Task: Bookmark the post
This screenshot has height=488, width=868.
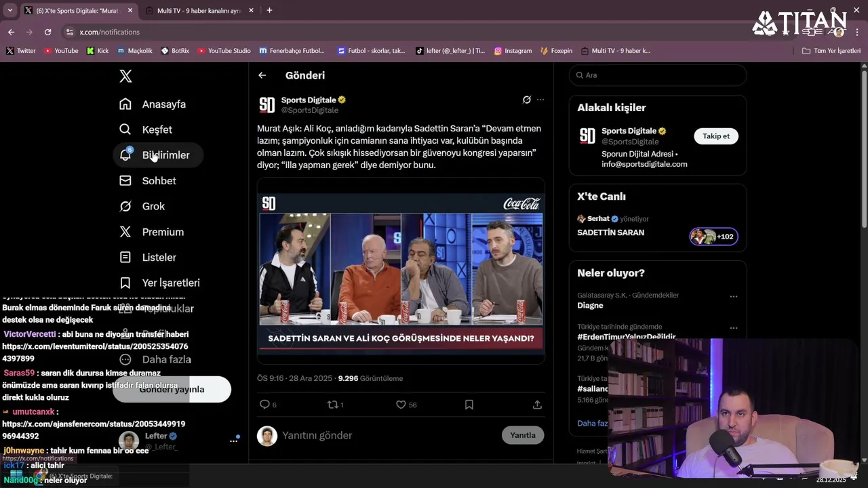Action: [x=469, y=405]
